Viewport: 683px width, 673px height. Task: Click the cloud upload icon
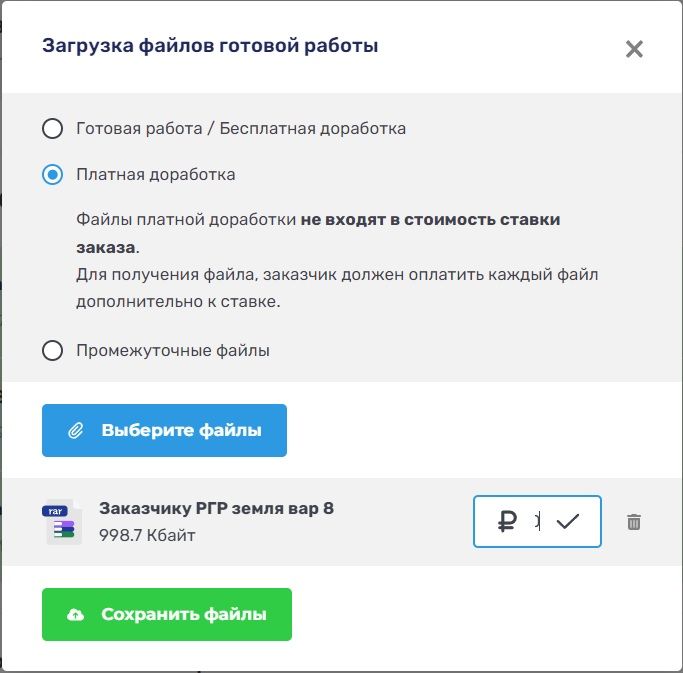75,615
